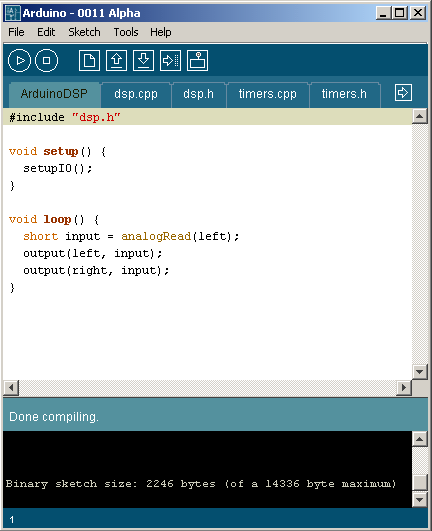
Task: Click the setupIO(); line
Action: [58, 168]
